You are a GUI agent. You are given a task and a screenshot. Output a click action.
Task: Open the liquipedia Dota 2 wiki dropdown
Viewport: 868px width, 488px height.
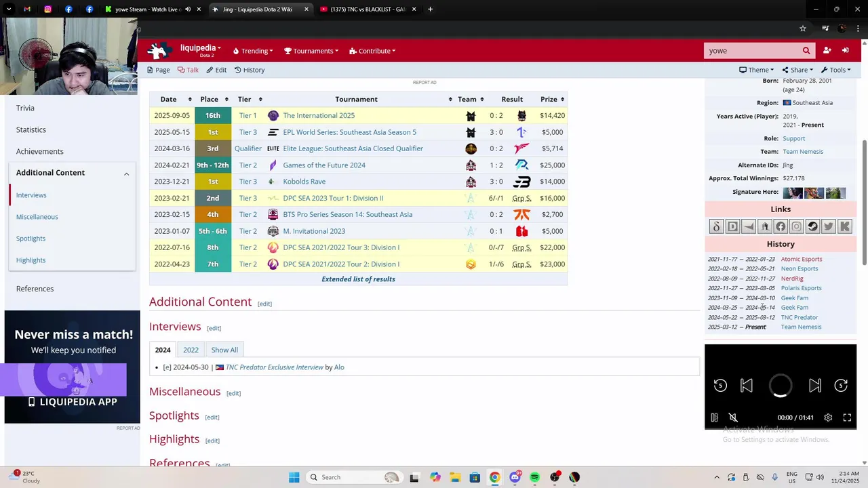201,50
